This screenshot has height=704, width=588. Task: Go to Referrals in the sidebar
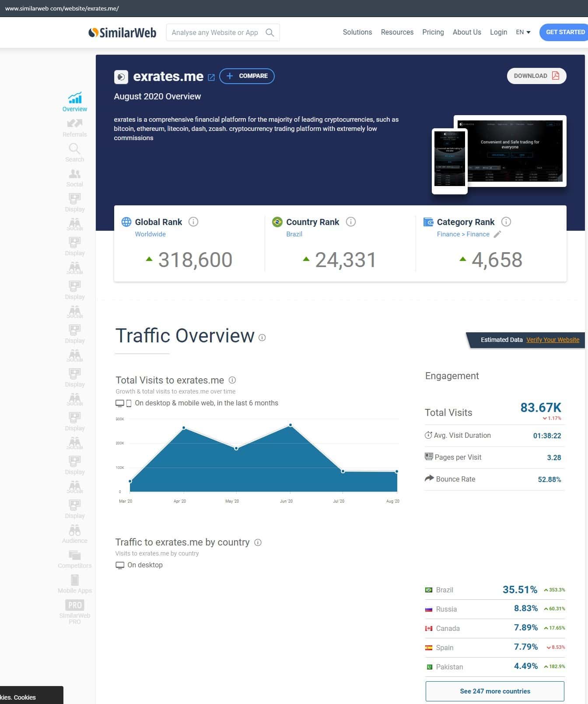click(75, 128)
